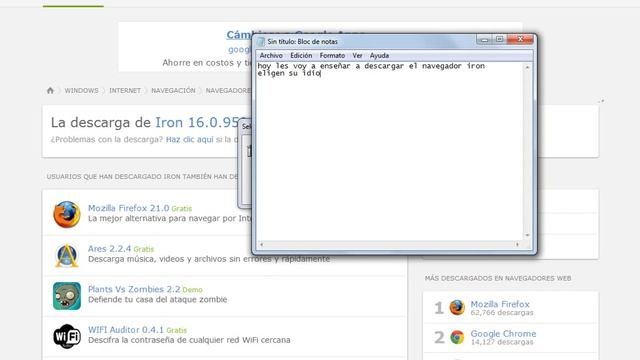
Task: Click the 'Defiende tu casa del ataque zombie' text
Action: 158,300
